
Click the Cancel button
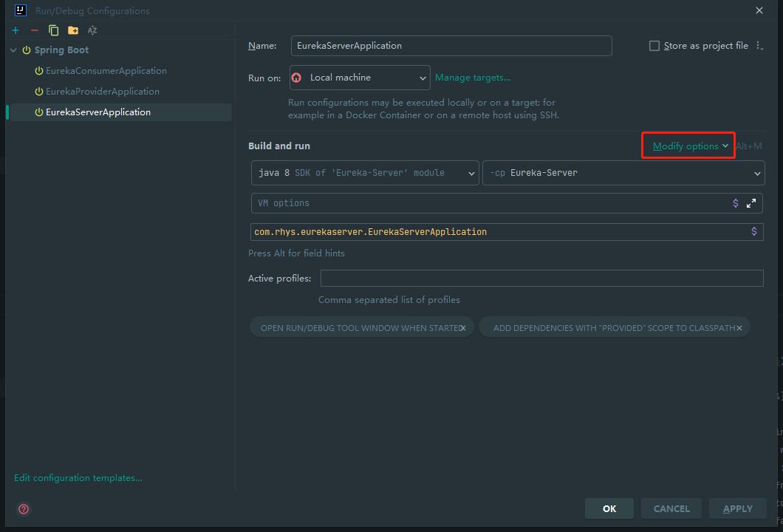point(671,508)
